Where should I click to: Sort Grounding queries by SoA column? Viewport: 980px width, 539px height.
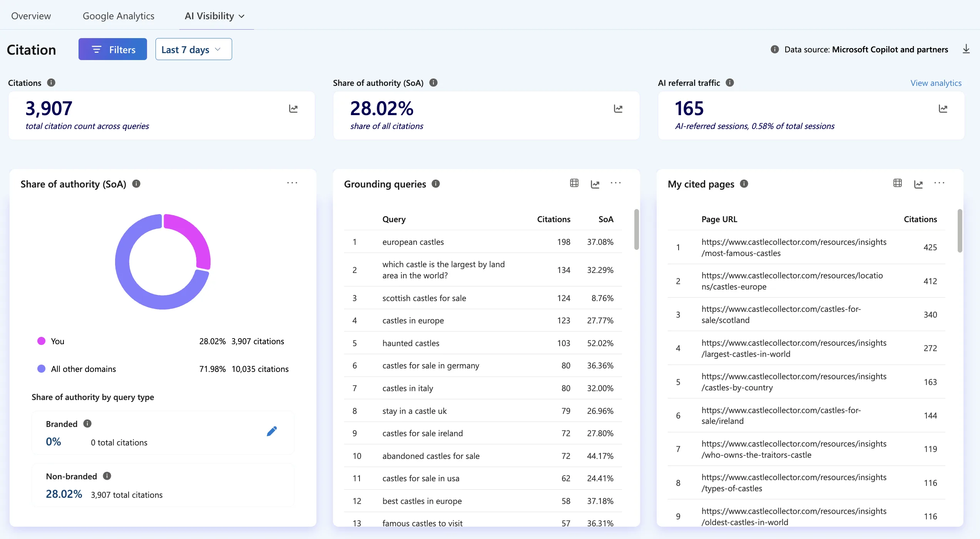click(x=606, y=219)
